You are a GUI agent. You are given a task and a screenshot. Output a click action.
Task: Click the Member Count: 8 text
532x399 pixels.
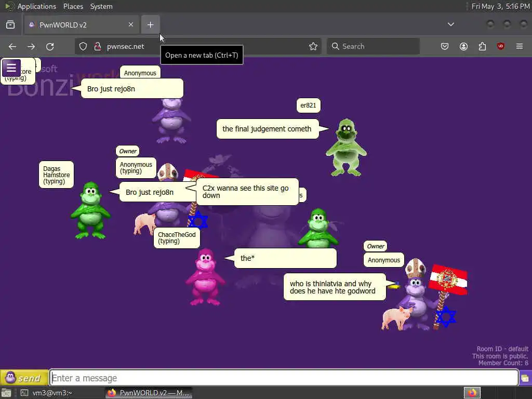pos(503,363)
